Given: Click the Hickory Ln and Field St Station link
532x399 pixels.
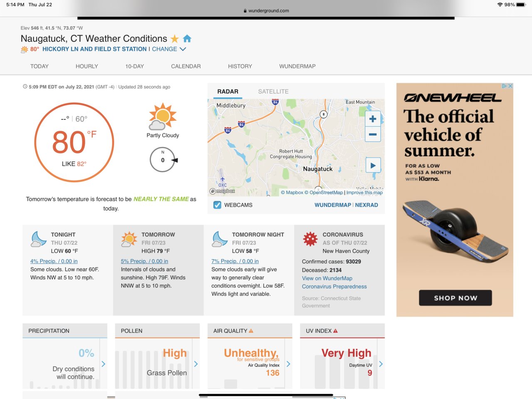Looking at the screenshot, I should point(94,49).
